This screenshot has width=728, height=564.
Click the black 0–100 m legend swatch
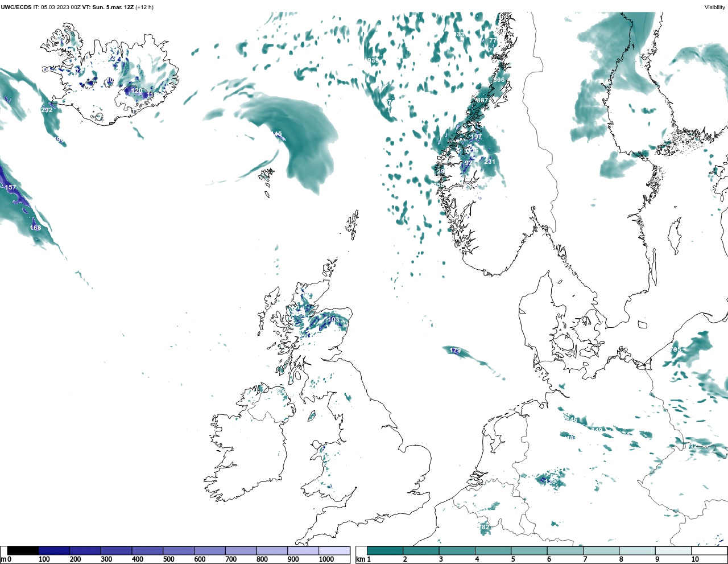tap(23, 551)
